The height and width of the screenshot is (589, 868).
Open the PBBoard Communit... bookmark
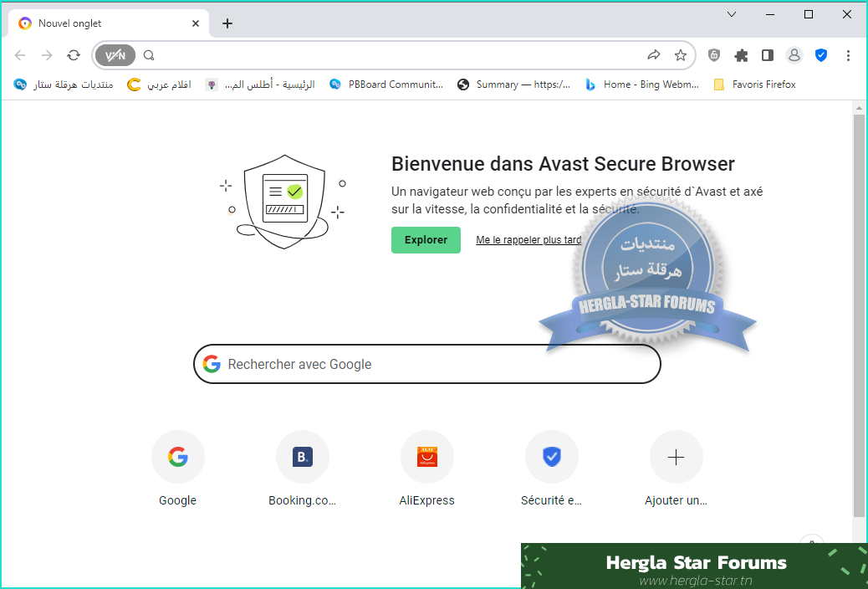point(386,85)
